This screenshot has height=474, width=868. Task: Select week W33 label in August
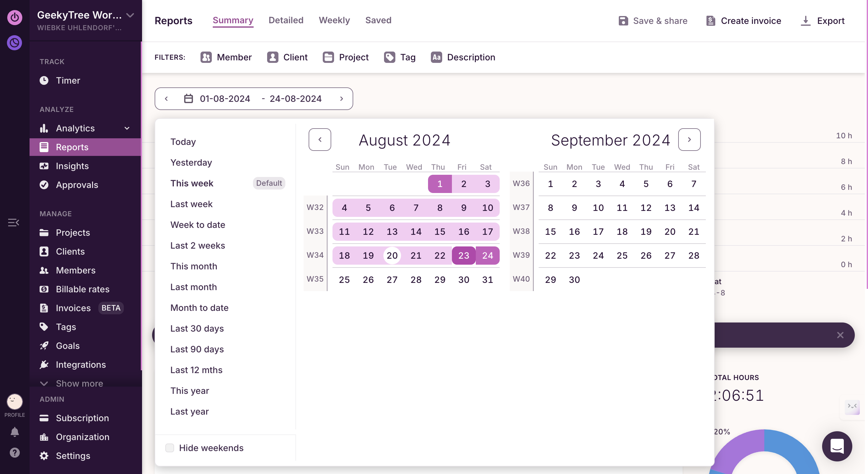pos(315,231)
